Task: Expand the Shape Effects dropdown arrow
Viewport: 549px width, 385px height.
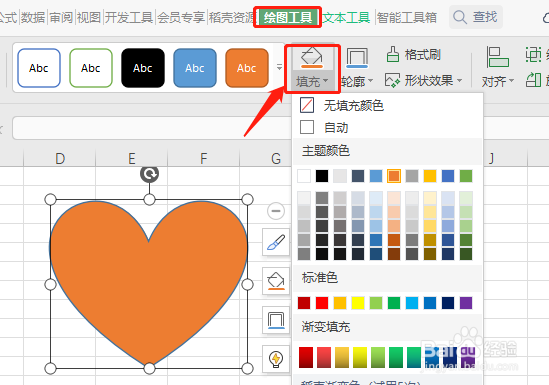Action: click(459, 81)
